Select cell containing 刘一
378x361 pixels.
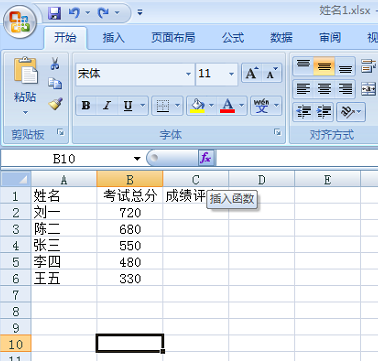64,212
